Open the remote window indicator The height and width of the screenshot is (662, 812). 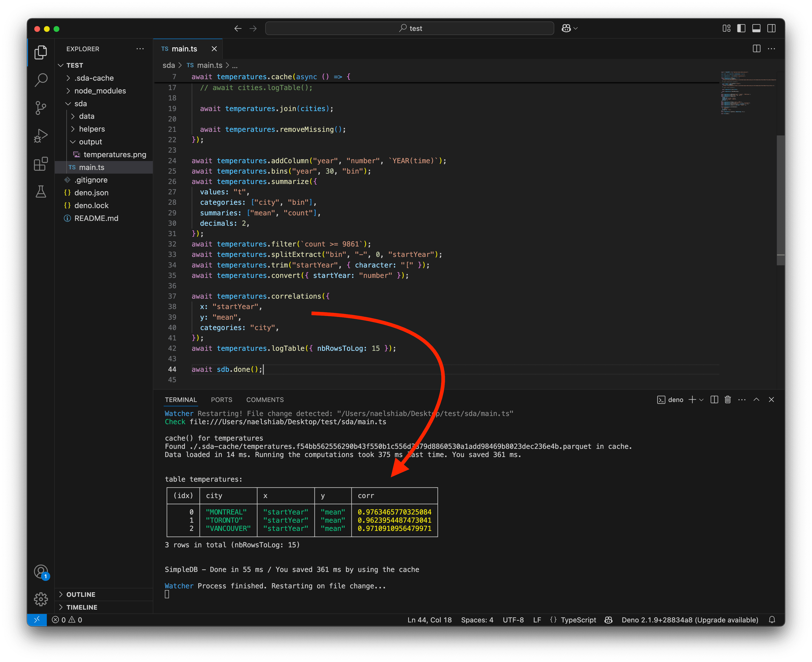click(x=37, y=620)
